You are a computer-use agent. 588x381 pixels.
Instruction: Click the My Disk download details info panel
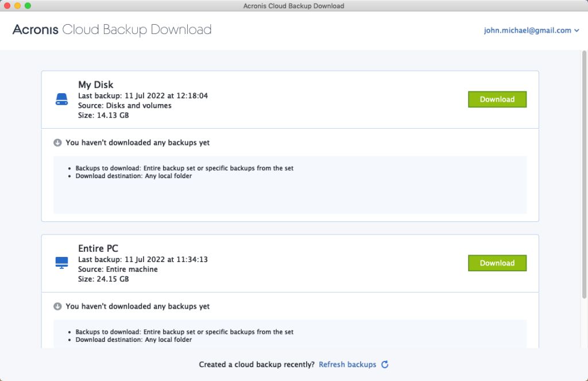coord(290,184)
